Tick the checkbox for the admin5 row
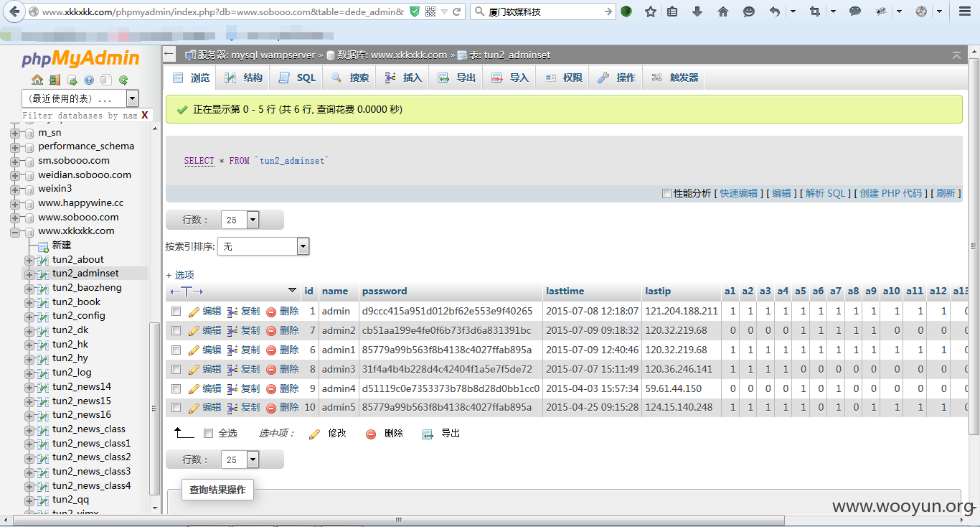980x527 pixels. 176,408
